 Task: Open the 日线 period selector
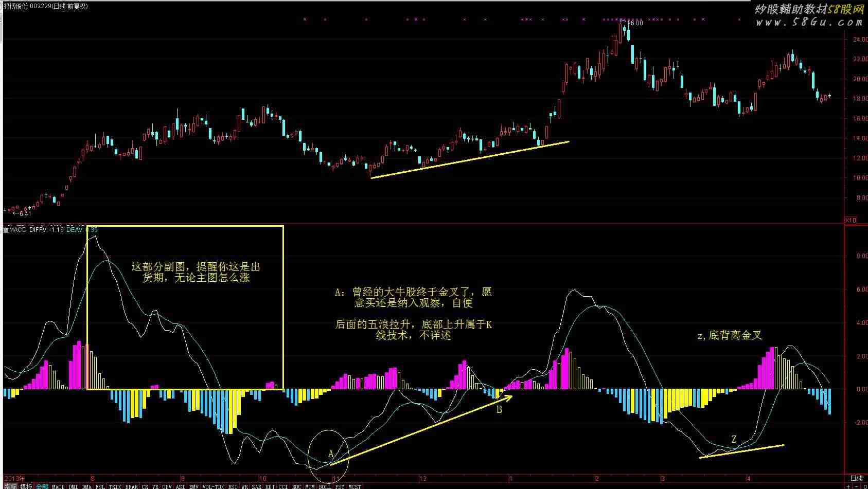point(856,479)
